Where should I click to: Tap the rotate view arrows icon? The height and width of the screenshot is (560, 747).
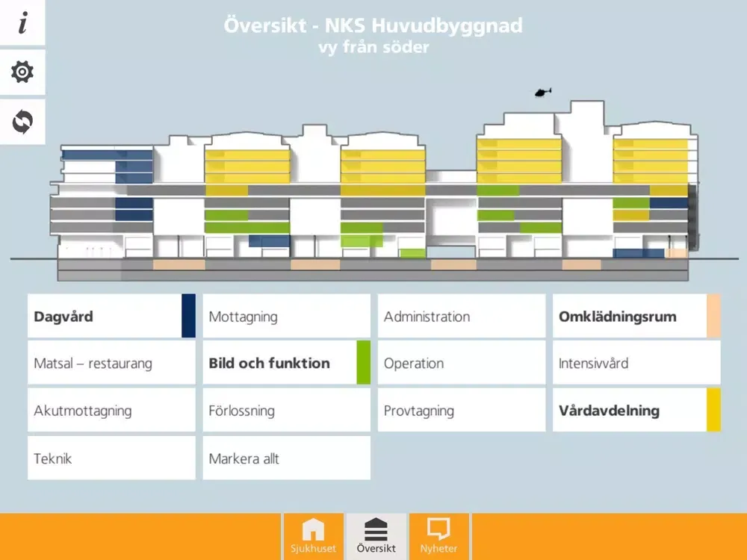22,122
